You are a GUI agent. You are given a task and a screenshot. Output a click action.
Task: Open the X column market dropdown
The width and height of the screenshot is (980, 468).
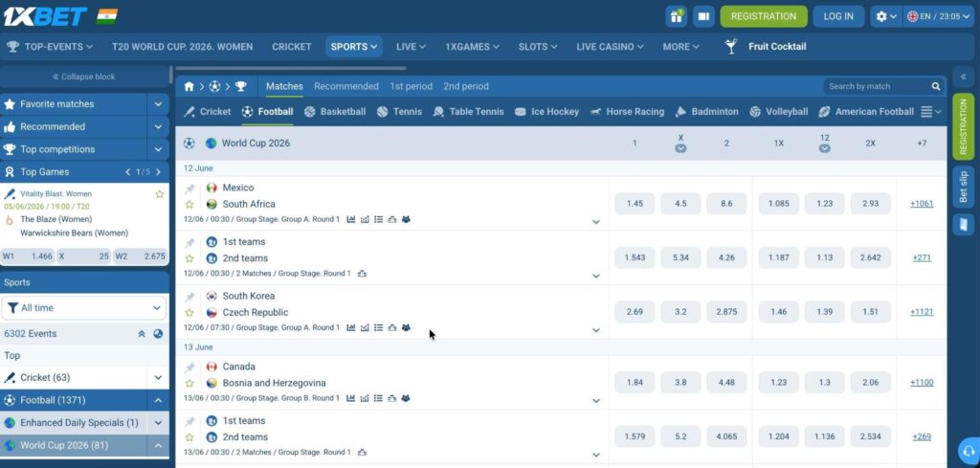tap(680, 148)
